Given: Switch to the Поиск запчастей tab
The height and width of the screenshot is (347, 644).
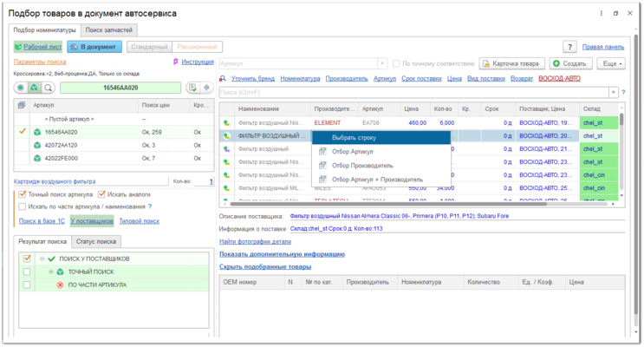Looking at the screenshot, I should pyautogui.click(x=109, y=30).
